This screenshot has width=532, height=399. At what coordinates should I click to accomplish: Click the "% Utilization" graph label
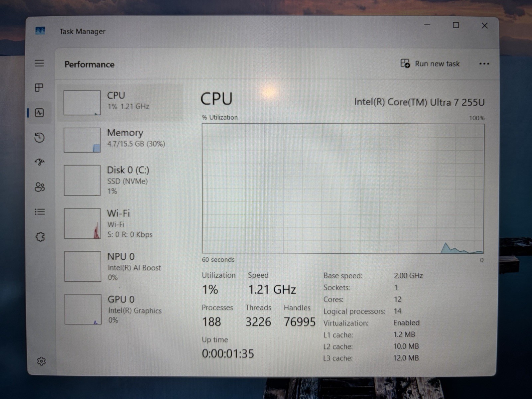point(220,117)
